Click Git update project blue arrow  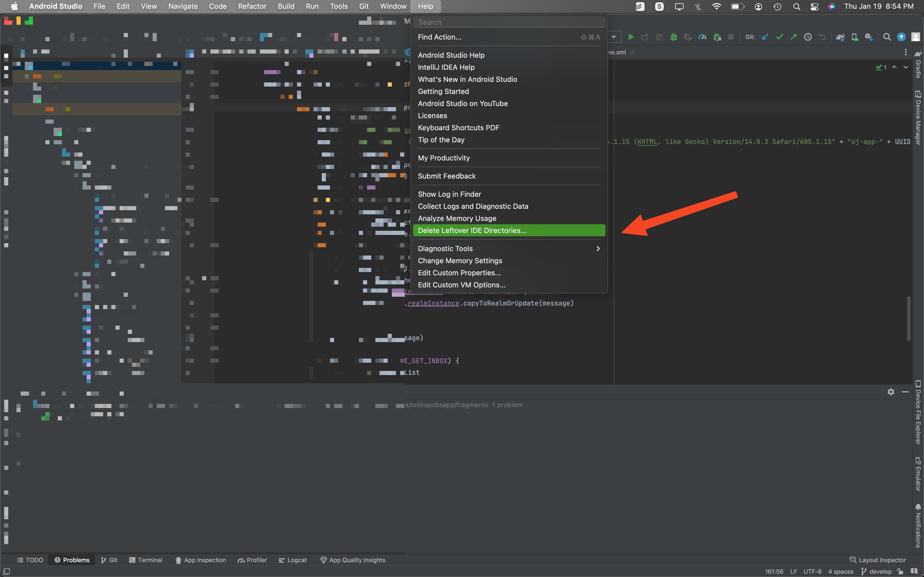(765, 37)
